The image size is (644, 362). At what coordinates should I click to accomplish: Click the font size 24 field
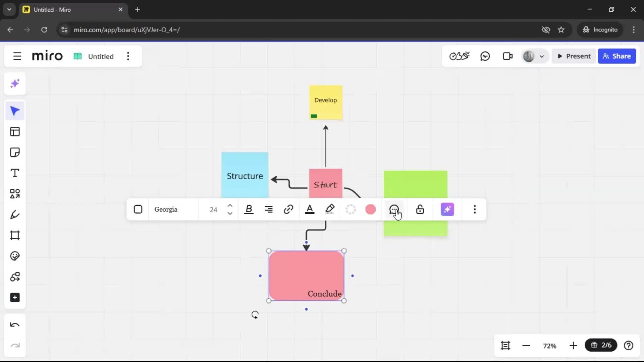point(213,210)
